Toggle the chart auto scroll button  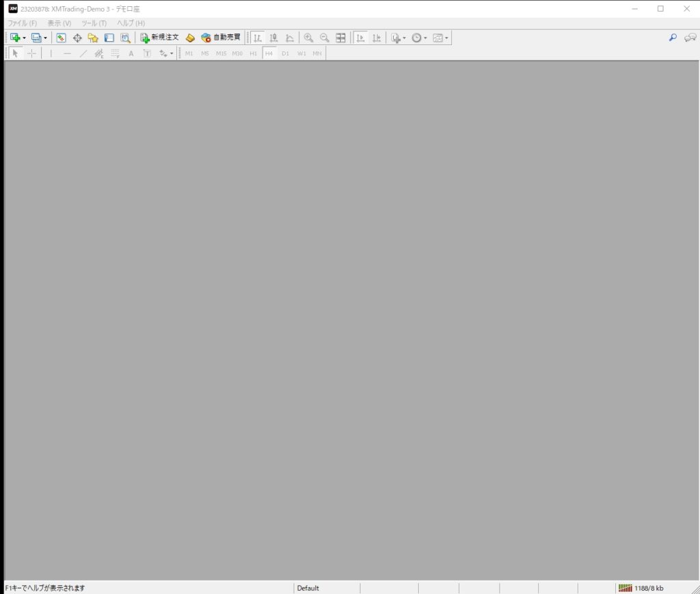pyautogui.click(x=360, y=38)
